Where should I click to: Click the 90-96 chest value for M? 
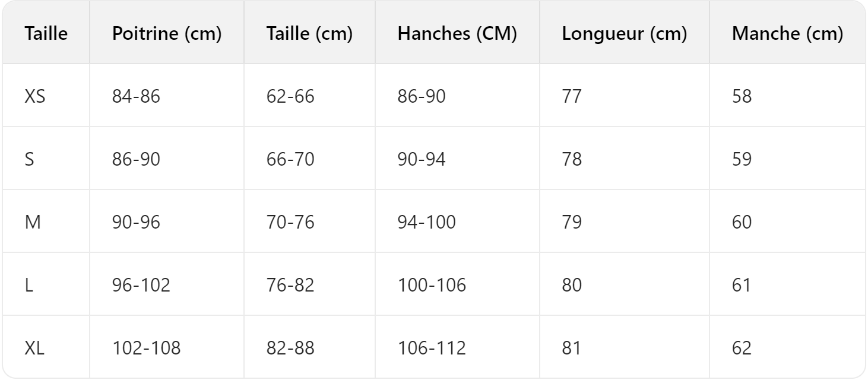tap(136, 223)
